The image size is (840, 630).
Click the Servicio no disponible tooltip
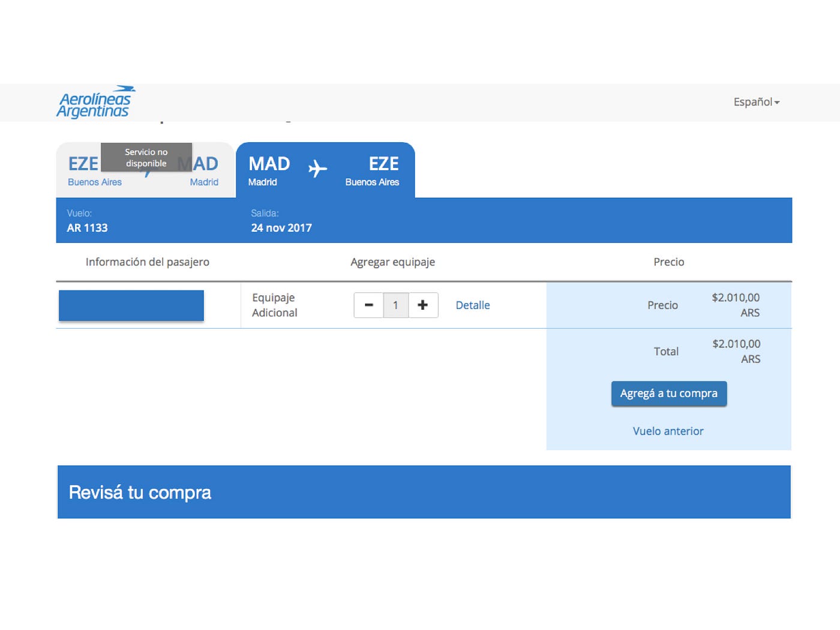click(146, 157)
